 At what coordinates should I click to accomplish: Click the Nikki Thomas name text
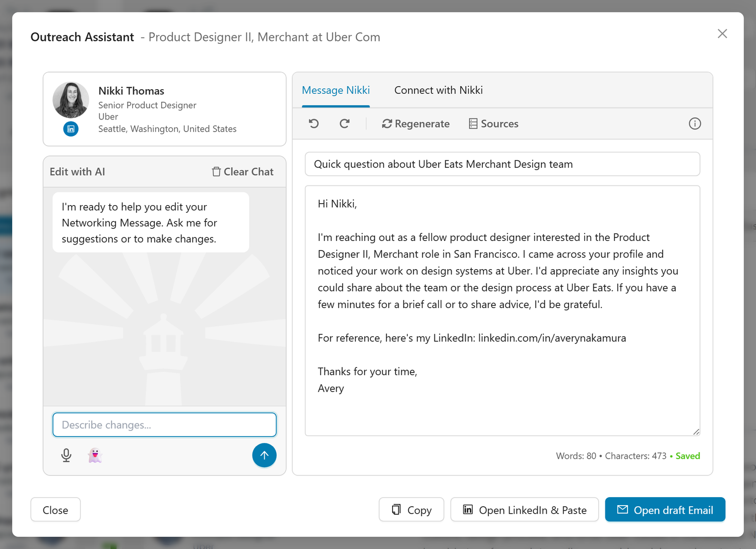click(132, 91)
